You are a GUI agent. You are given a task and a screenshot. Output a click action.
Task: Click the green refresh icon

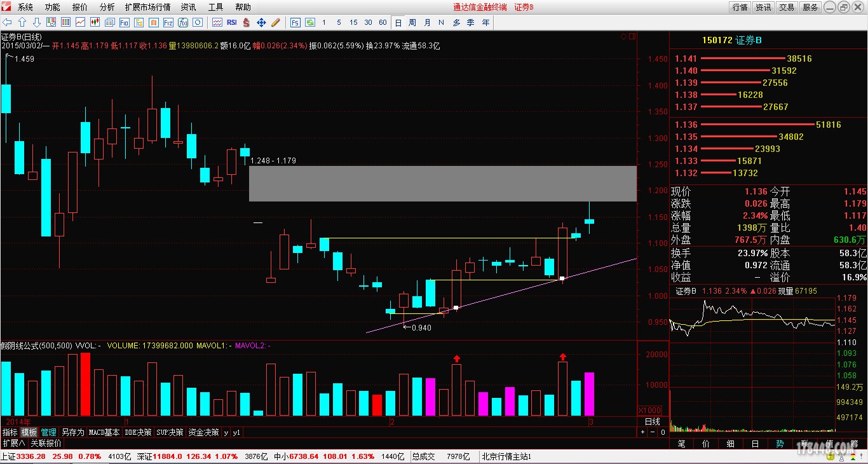click(x=309, y=22)
